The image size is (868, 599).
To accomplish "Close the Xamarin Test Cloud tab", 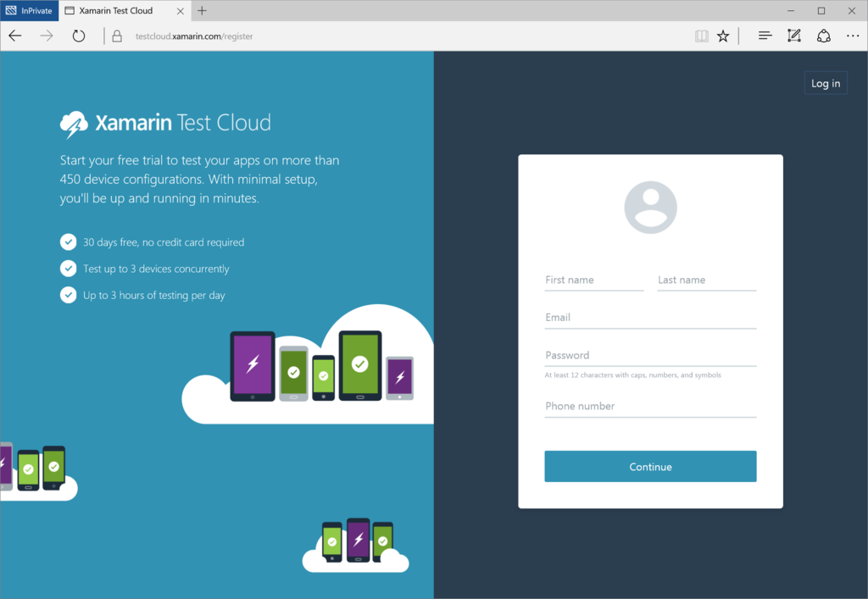I will point(181,10).
